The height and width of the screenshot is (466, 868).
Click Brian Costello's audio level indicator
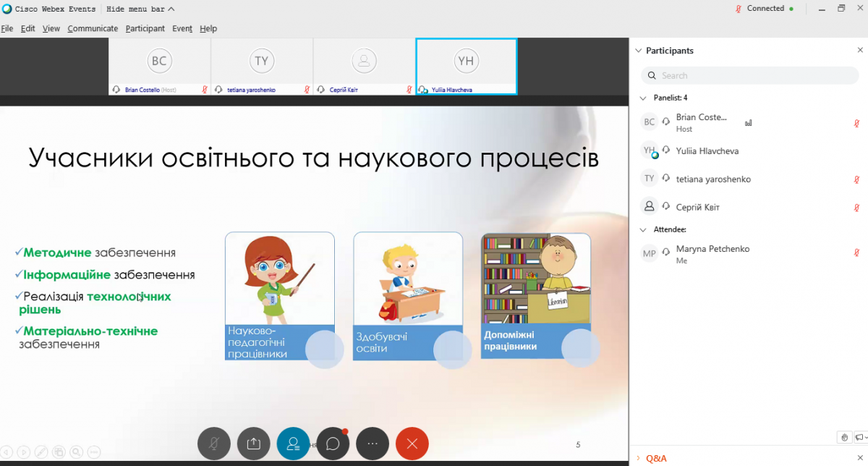(748, 123)
